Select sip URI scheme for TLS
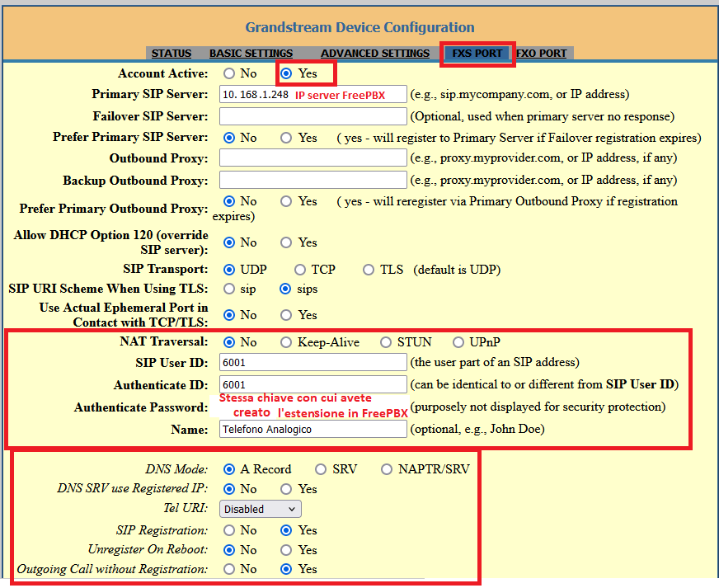The height and width of the screenshot is (588, 719). [x=229, y=289]
